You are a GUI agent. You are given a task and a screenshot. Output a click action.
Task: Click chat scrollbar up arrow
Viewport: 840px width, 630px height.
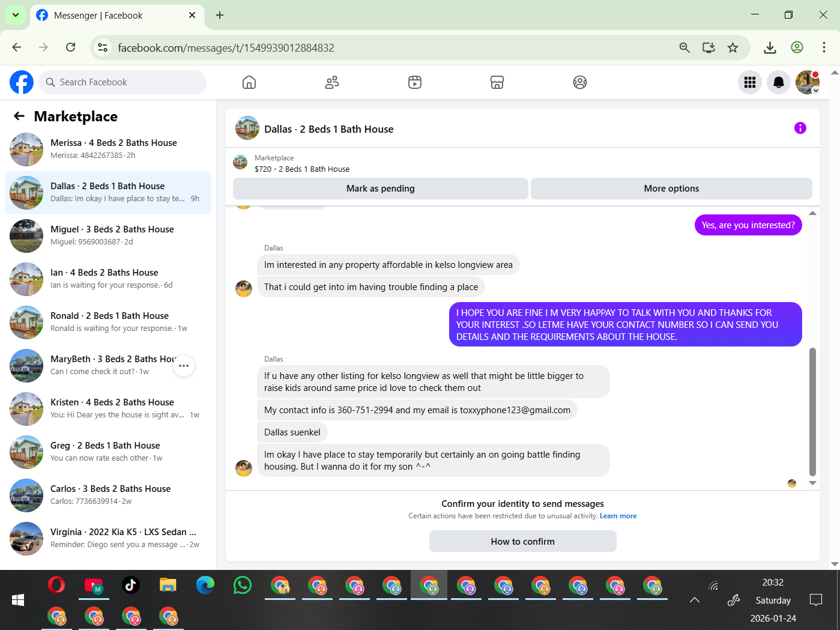point(812,213)
